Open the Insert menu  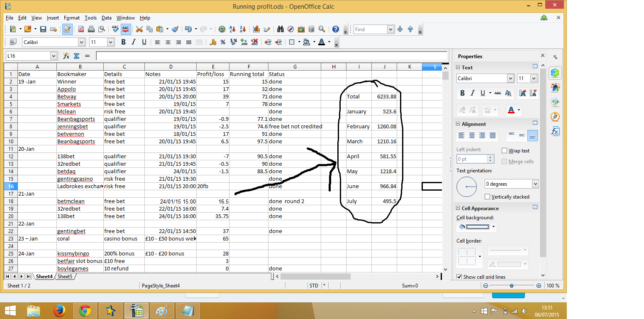click(x=53, y=18)
